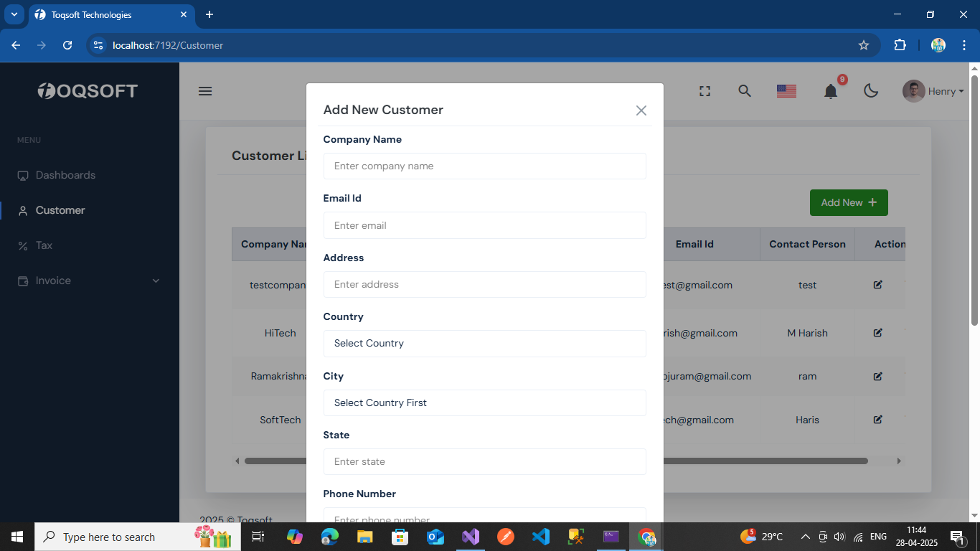Open the City dropdown
The image size is (980, 551).
484,402
